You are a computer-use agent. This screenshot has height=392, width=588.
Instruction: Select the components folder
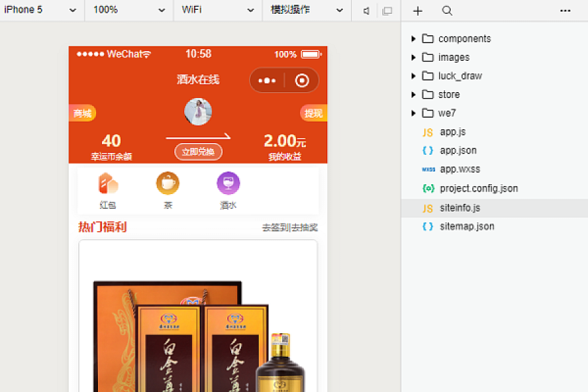(x=465, y=39)
